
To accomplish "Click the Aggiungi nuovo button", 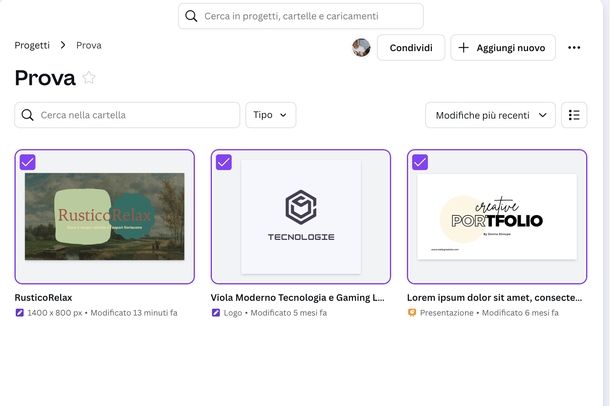I will tap(503, 47).
